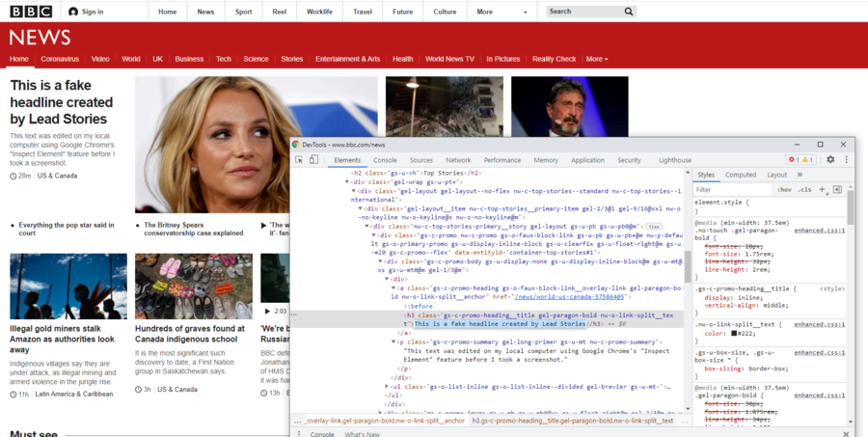Open DevTools settings gear

pos(830,159)
